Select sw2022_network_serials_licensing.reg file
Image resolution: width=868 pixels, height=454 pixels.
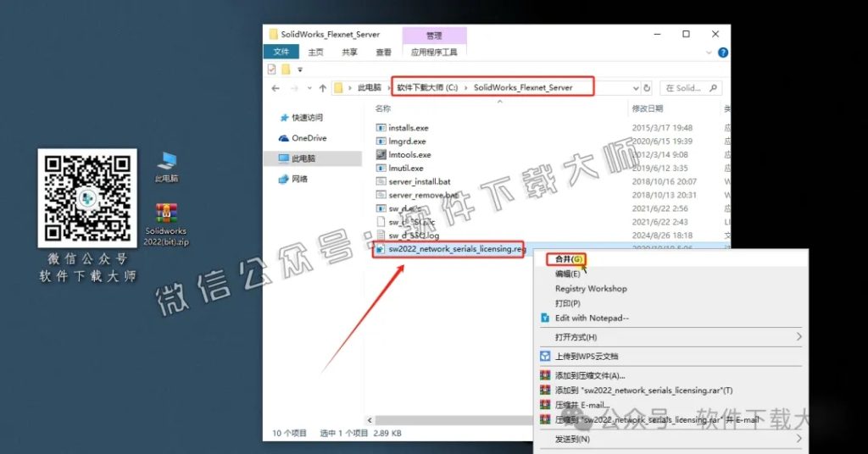(x=457, y=249)
